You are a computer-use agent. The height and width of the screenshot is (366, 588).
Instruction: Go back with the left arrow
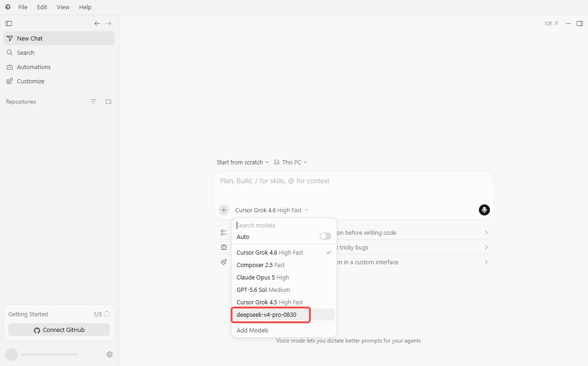(97, 23)
